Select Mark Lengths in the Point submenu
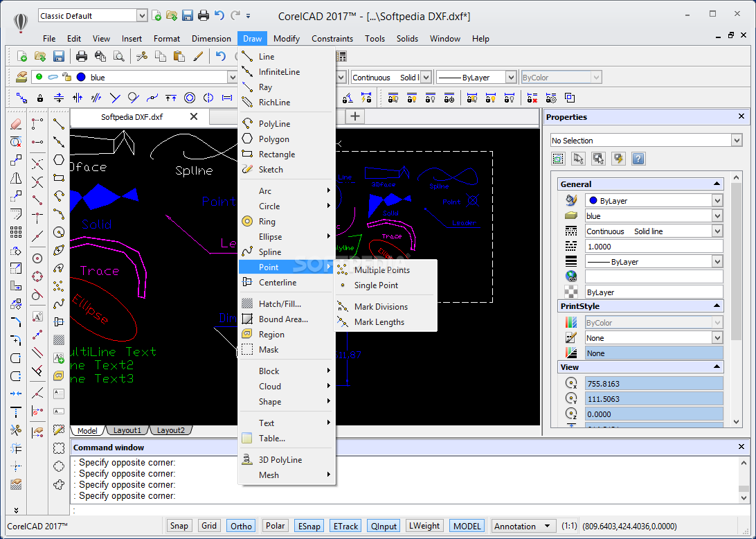Viewport: 756px width, 539px height. click(379, 322)
